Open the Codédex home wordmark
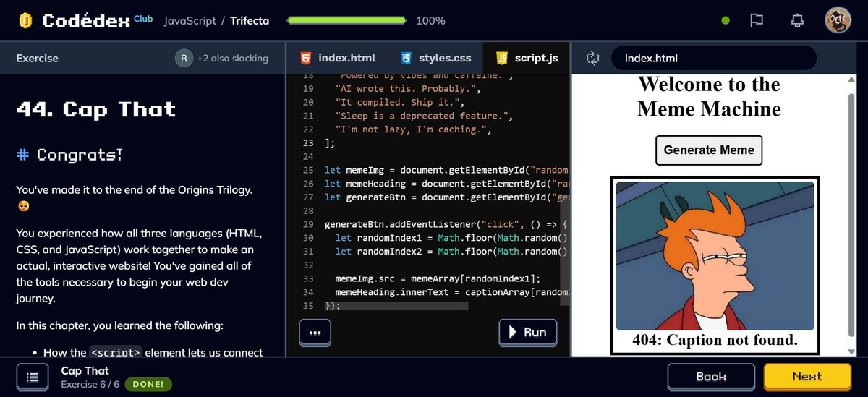Viewport: 868px width, 397px height. (87, 20)
